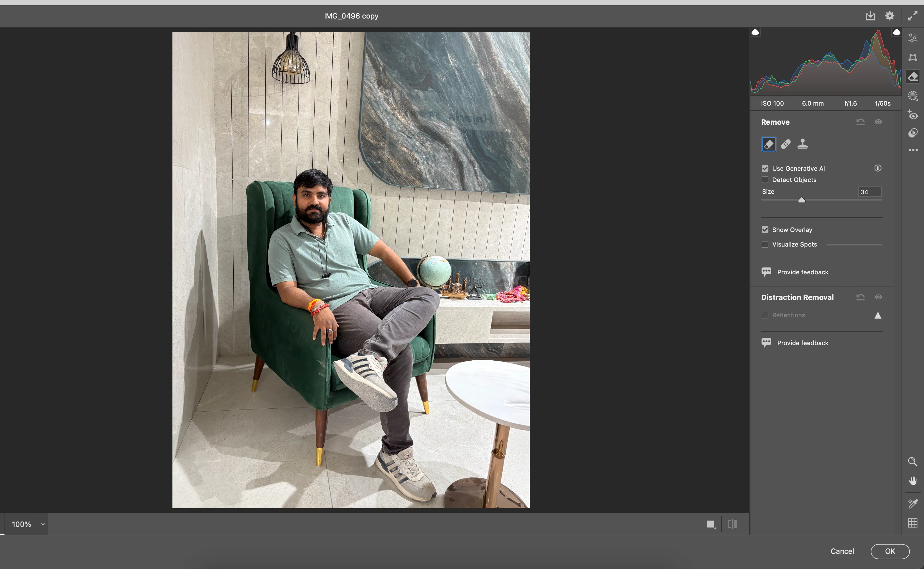Select the Heal brush mode icon
This screenshot has height=569, width=924.
click(x=786, y=144)
